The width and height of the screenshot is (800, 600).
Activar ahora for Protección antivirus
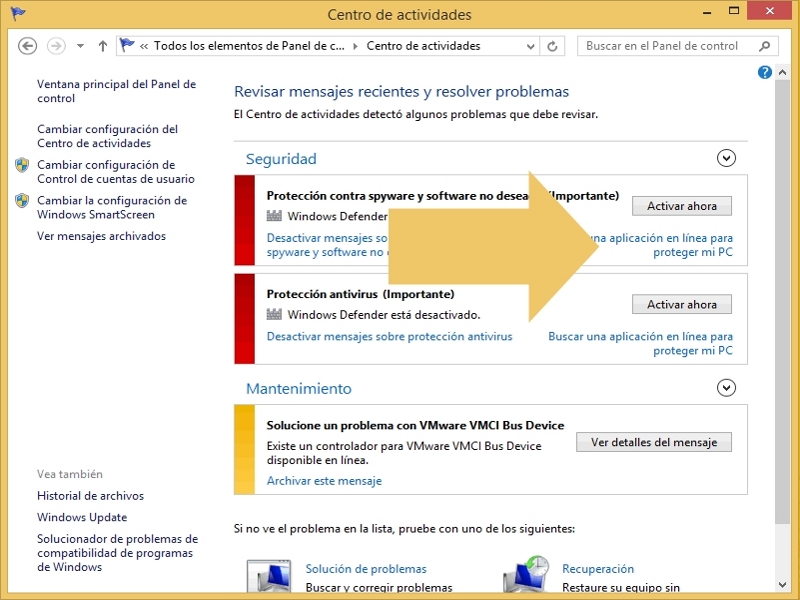point(682,304)
